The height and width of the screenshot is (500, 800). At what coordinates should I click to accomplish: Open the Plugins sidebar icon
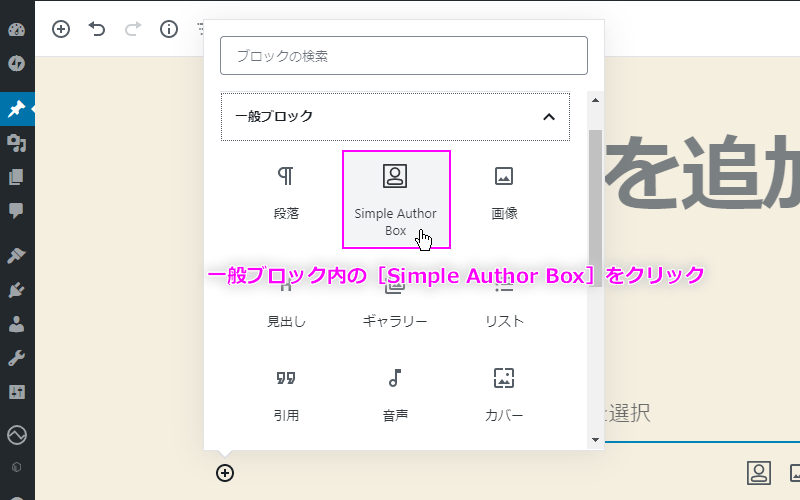16,290
